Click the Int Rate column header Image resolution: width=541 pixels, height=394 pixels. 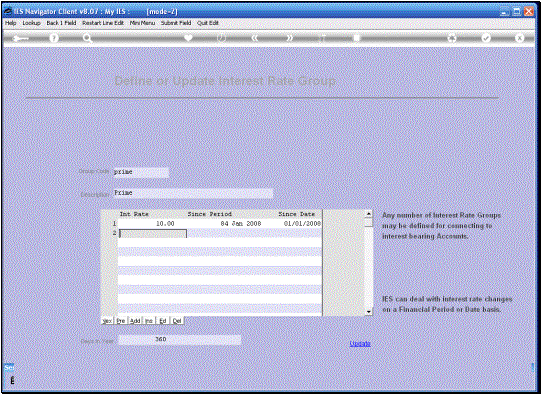[134, 214]
